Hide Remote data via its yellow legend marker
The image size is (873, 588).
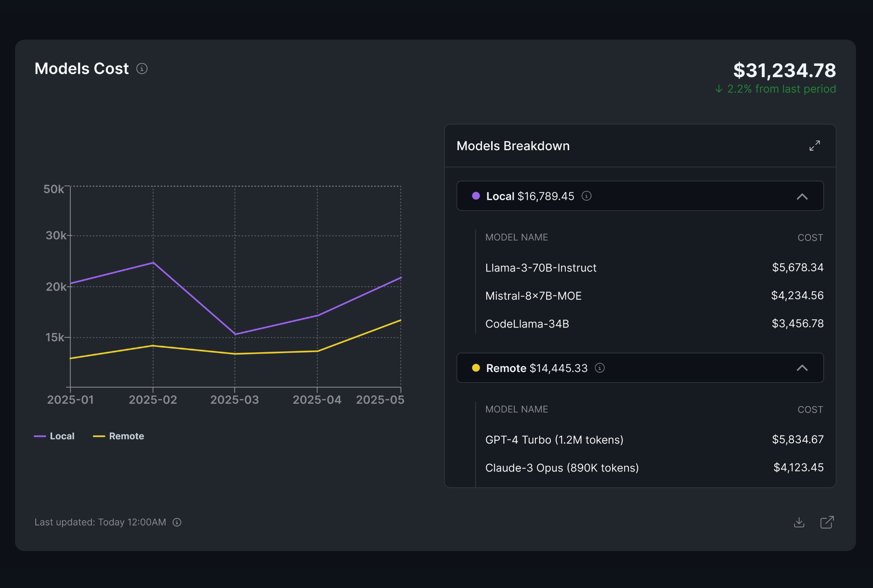pyautogui.click(x=100, y=436)
